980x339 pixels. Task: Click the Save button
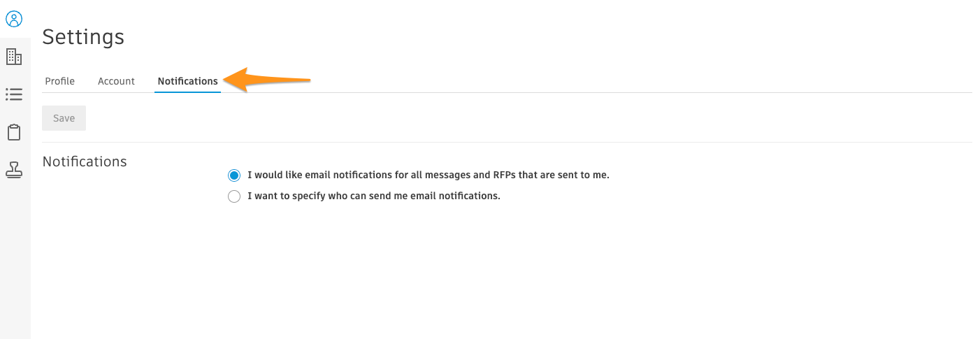tap(64, 118)
